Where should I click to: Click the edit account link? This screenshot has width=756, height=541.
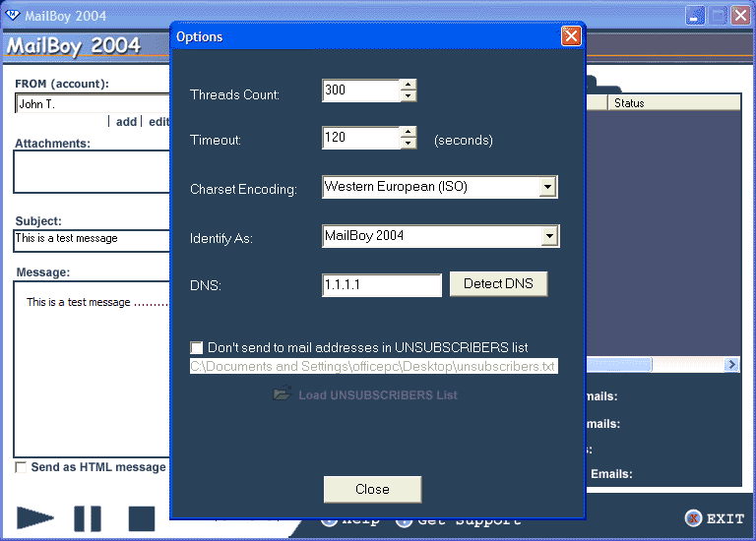point(159,122)
